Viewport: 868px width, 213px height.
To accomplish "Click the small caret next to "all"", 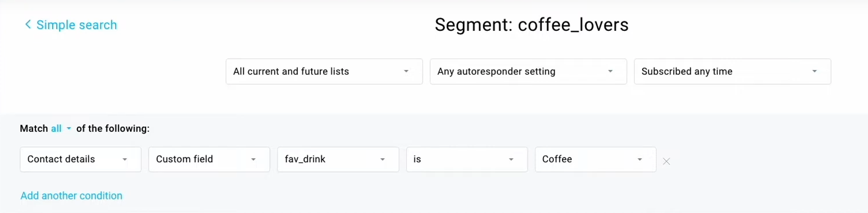I will point(69,128).
